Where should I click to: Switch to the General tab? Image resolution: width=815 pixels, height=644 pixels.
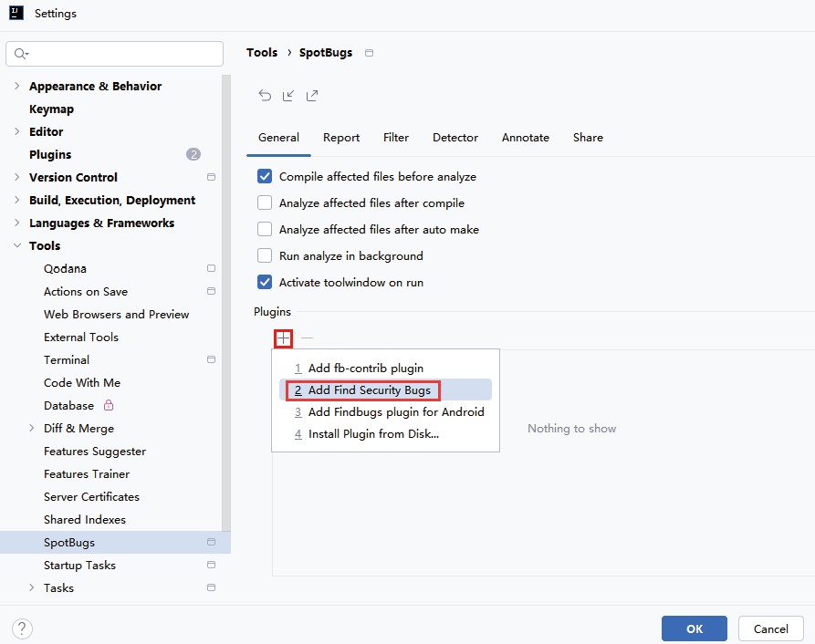tap(278, 138)
